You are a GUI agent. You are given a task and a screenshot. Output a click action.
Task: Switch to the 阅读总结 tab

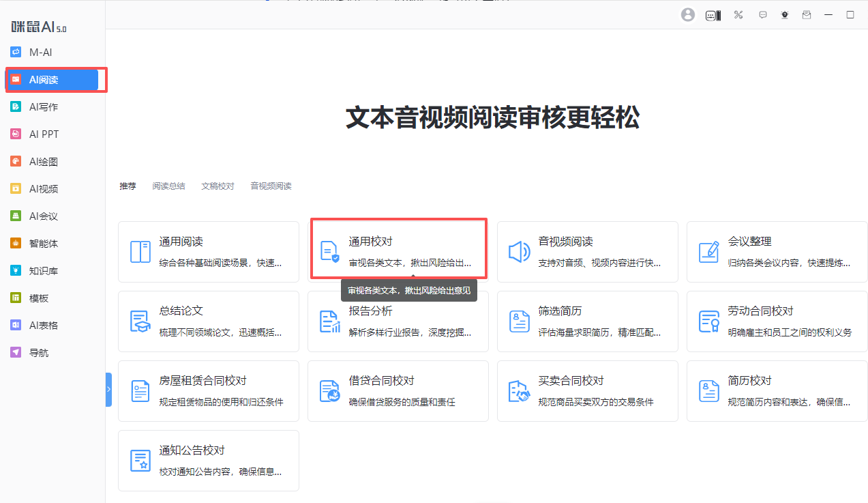point(168,186)
